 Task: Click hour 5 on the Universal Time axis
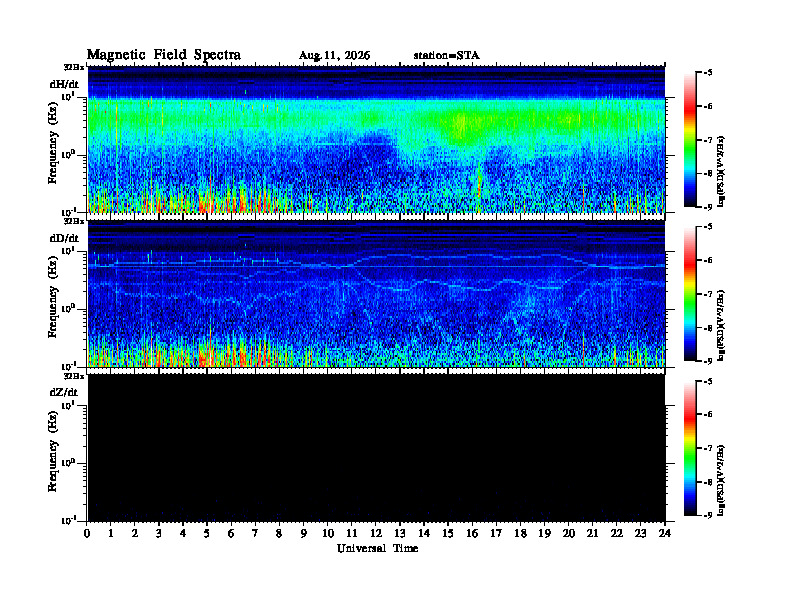pos(207,534)
